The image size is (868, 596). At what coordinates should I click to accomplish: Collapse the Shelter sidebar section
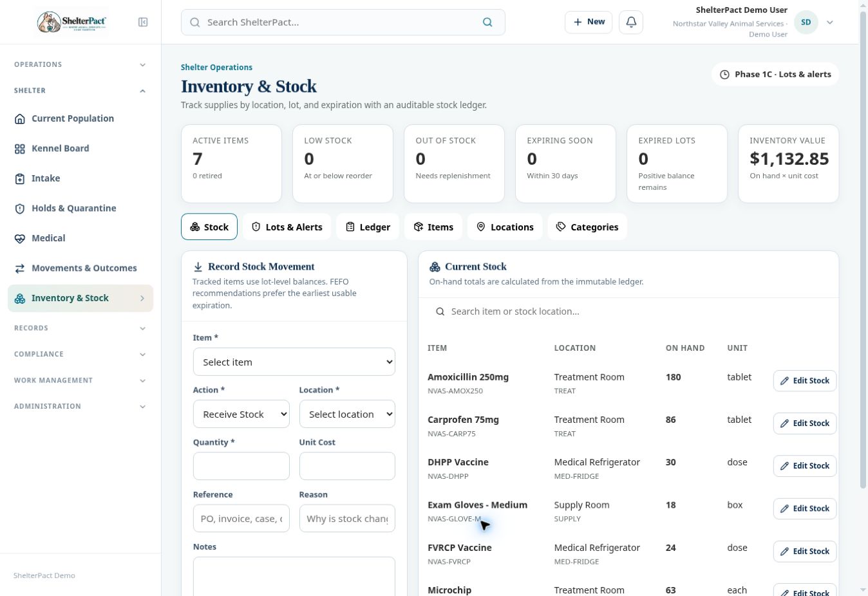80,91
